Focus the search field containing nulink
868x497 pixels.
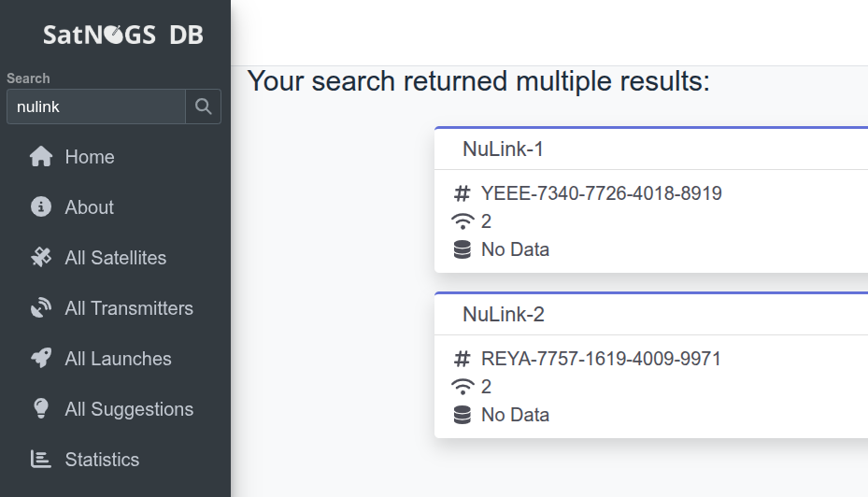[x=96, y=106]
